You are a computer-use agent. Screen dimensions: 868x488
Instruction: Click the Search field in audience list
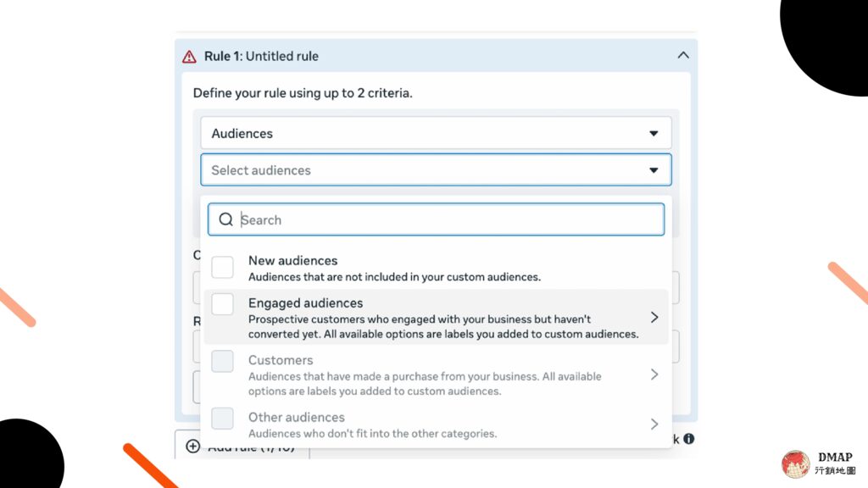(x=436, y=219)
